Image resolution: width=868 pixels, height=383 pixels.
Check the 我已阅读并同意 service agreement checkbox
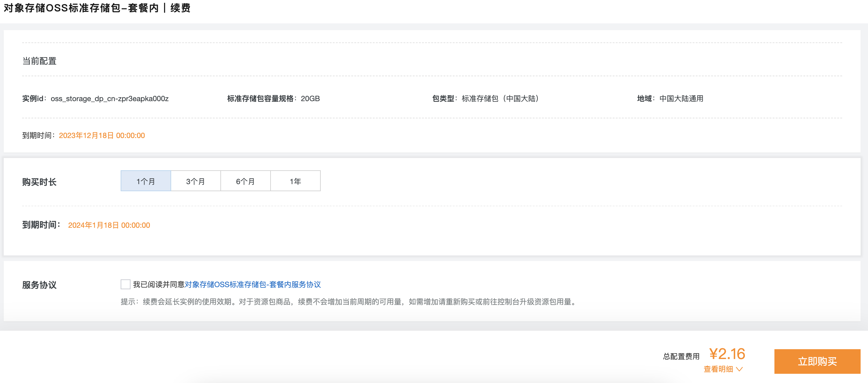(x=125, y=284)
